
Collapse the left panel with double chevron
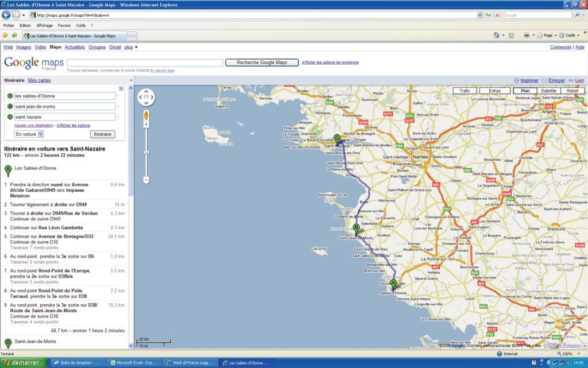click(x=131, y=80)
